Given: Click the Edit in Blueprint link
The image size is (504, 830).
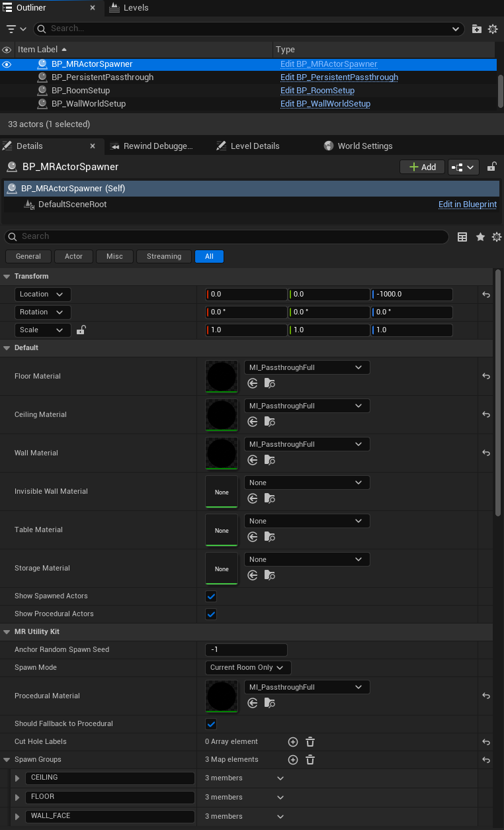Looking at the screenshot, I should (x=467, y=205).
